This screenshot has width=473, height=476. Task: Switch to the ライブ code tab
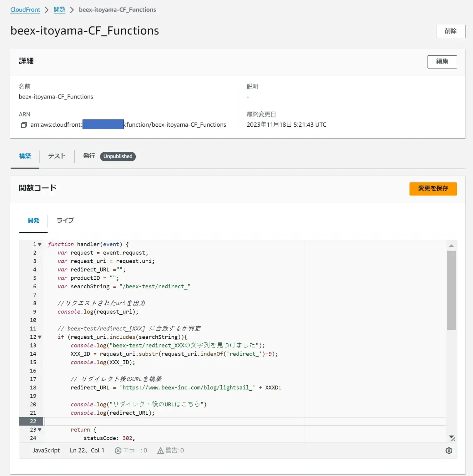[65, 220]
